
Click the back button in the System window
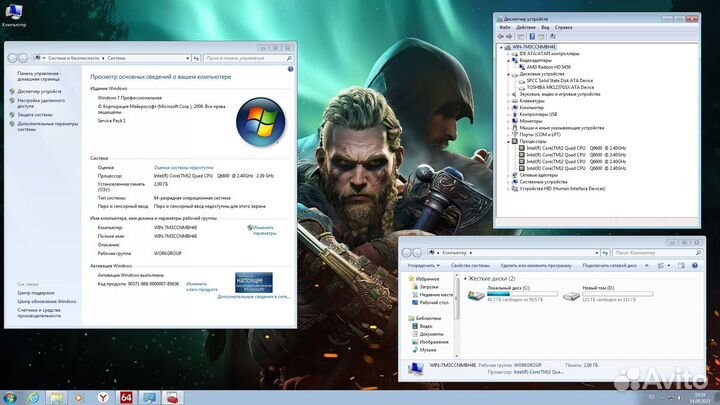click(13, 58)
